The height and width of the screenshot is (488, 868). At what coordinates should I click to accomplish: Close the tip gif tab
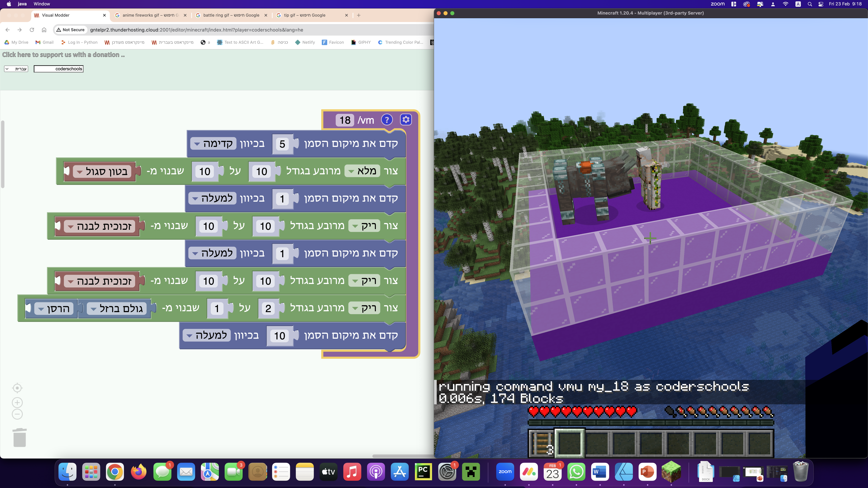[x=346, y=15]
